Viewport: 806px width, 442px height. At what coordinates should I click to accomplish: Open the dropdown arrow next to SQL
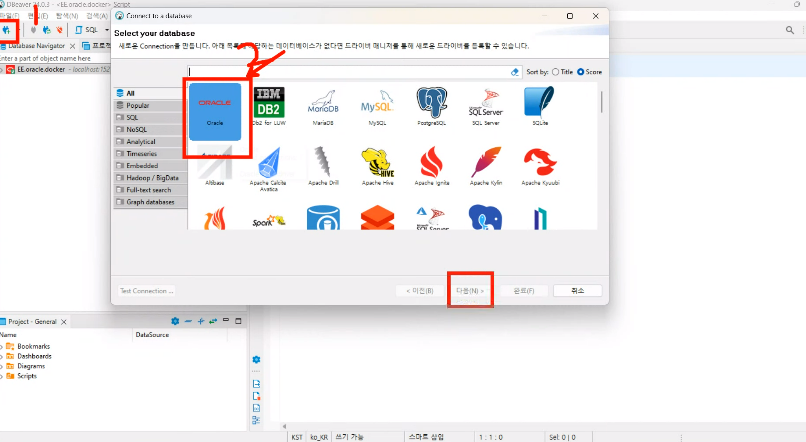106,30
